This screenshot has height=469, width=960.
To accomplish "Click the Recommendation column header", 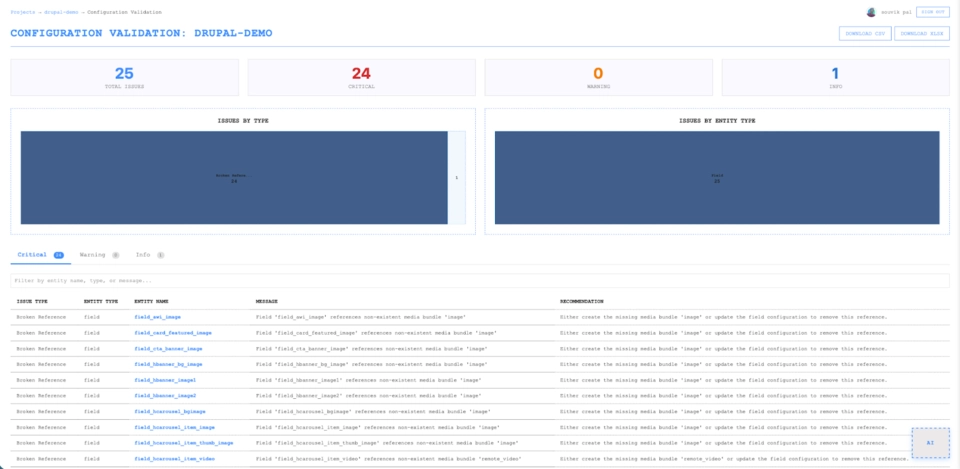I will [x=582, y=302].
